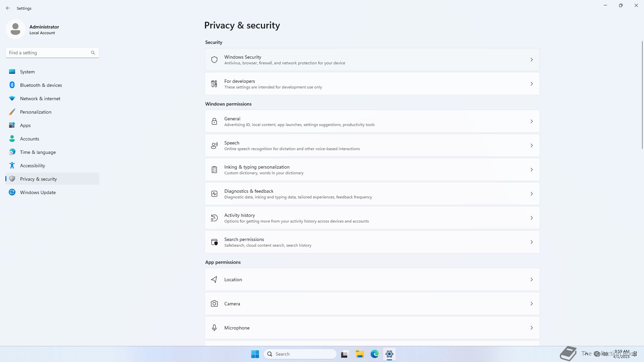The width and height of the screenshot is (644, 362).
Task: Open For developers using its chevron
Action: pos(532,84)
